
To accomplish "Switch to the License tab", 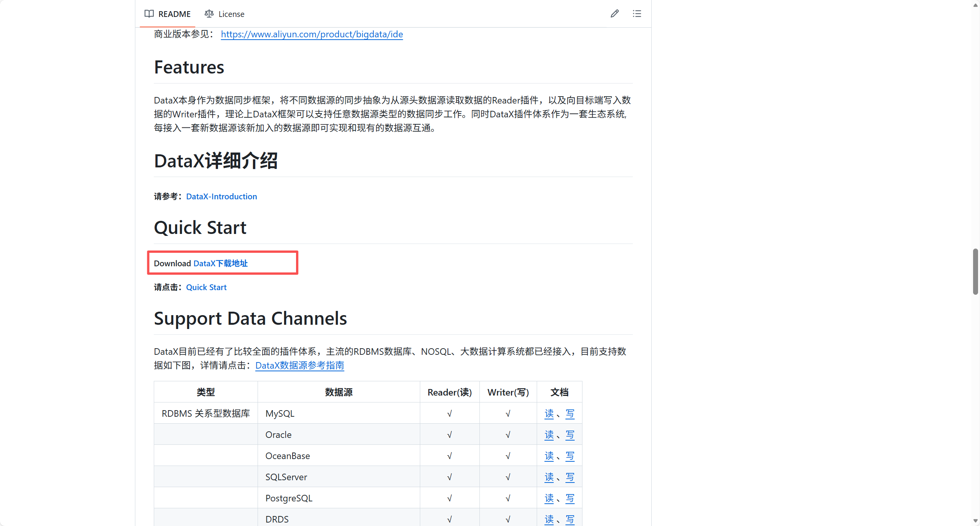I will tap(231, 14).
